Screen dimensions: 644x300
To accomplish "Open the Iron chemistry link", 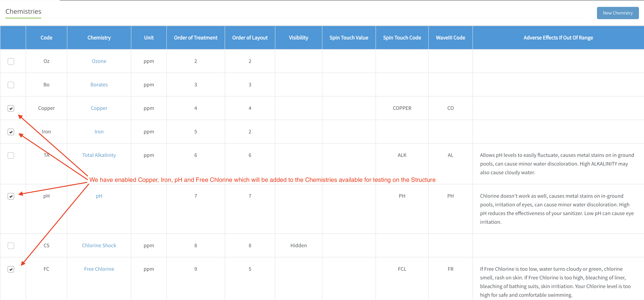I will coord(99,132).
